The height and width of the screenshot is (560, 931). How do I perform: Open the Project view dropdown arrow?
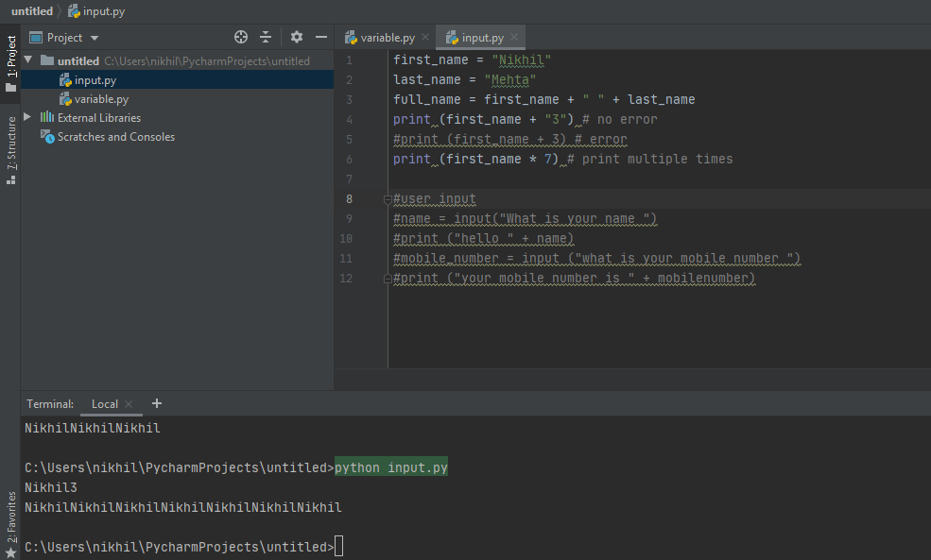[x=95, y=38]
